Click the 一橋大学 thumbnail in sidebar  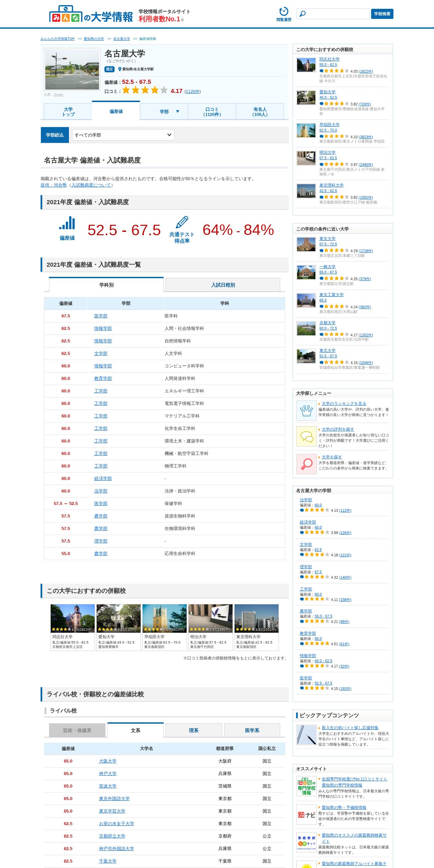[x=306, y=272]
